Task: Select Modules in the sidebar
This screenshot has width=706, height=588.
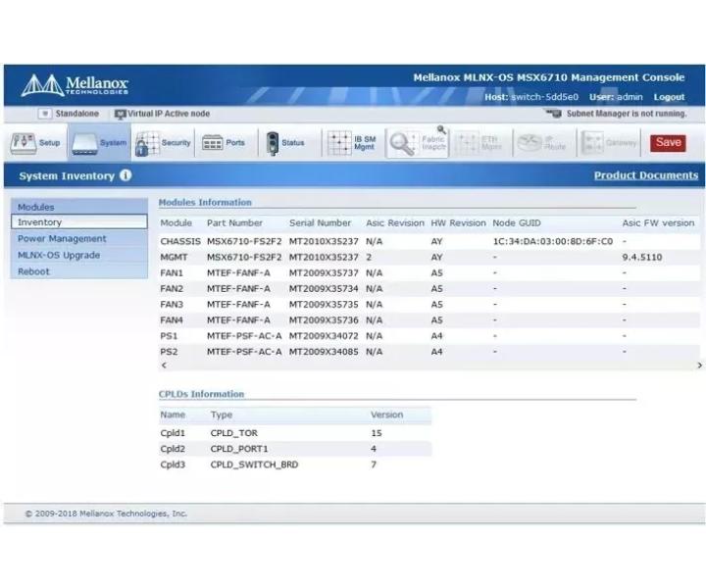Action: (x=78, y=207)
